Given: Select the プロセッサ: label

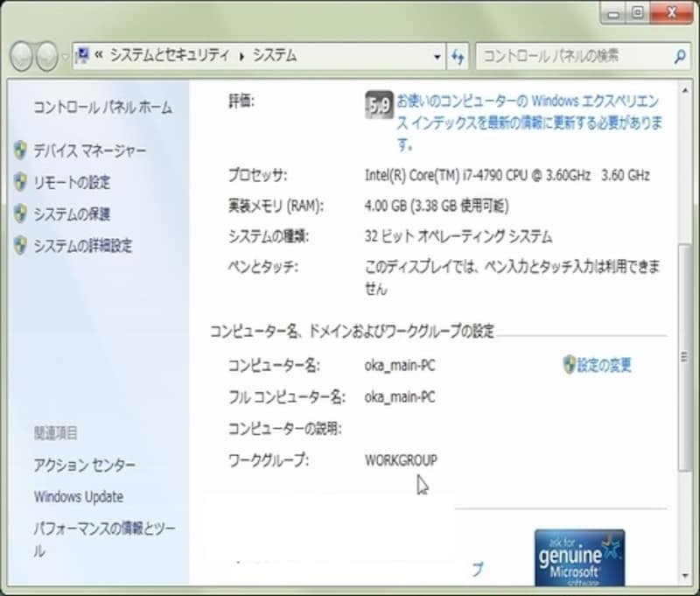Looking at the screenshot, I should [257, 175].
